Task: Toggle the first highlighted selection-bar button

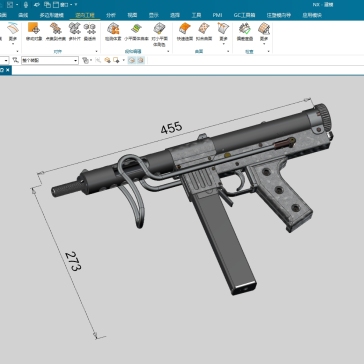Action: pos(132,60)
